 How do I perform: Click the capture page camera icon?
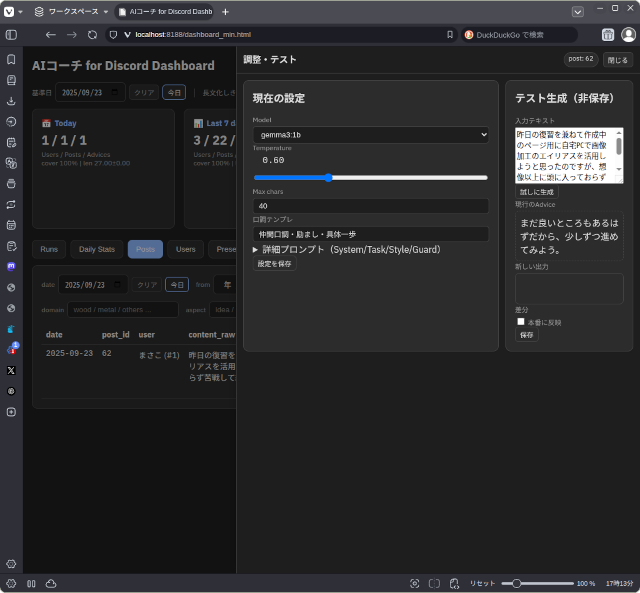click(x=415, y=583)
